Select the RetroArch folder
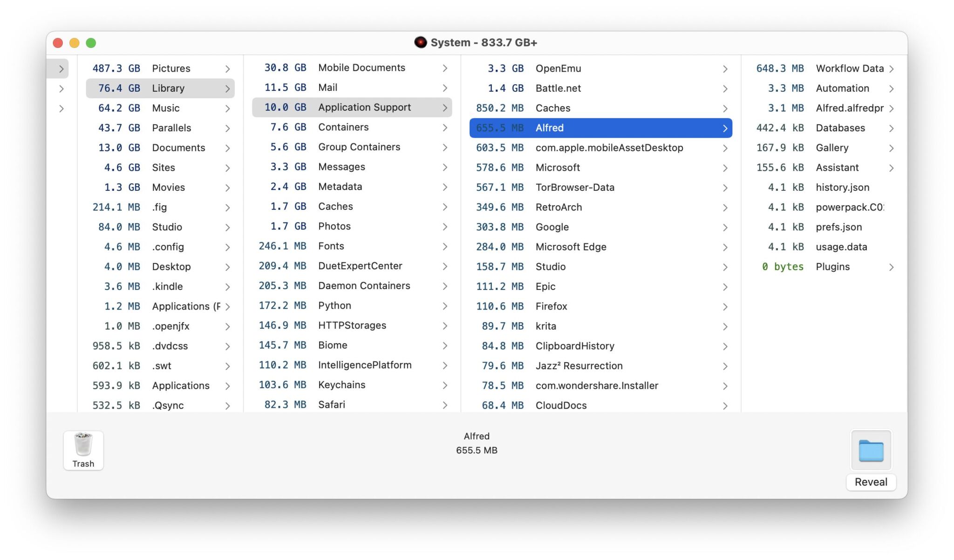954x560 pixels. (x=600, y=207)
